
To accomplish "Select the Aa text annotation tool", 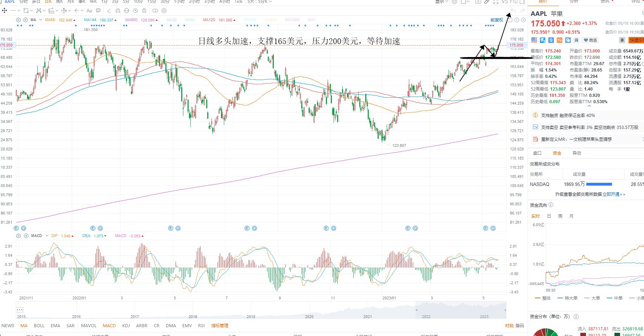I will tap(89, 11).
